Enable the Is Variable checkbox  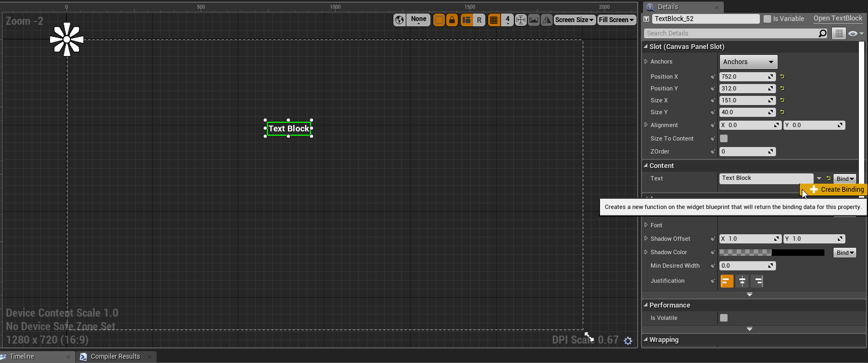[x=767, y=19]
